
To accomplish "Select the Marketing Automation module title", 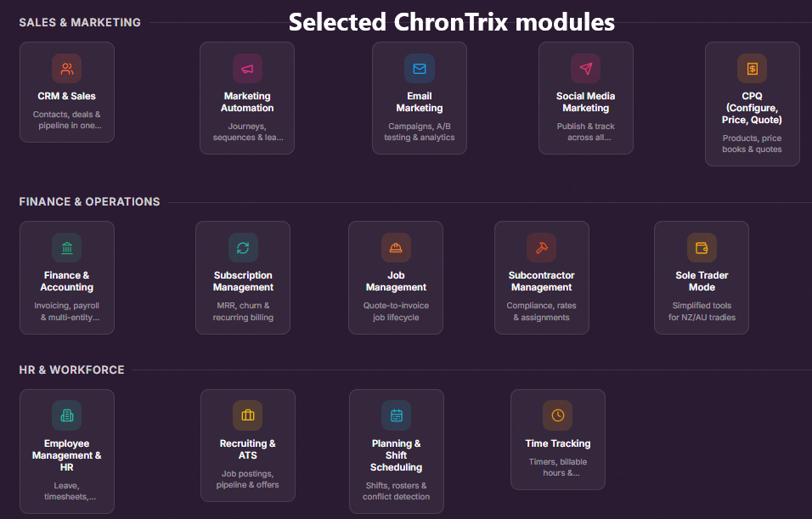I will [x=247, y=102].
